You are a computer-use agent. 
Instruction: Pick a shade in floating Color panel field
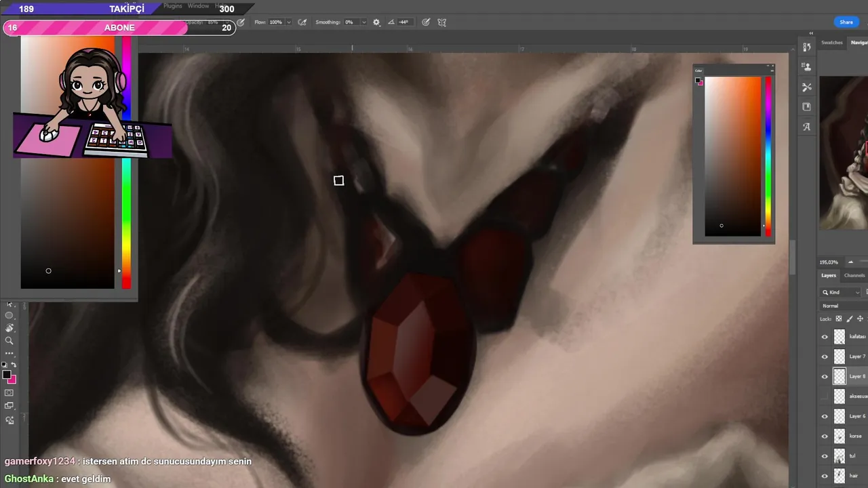732,156
